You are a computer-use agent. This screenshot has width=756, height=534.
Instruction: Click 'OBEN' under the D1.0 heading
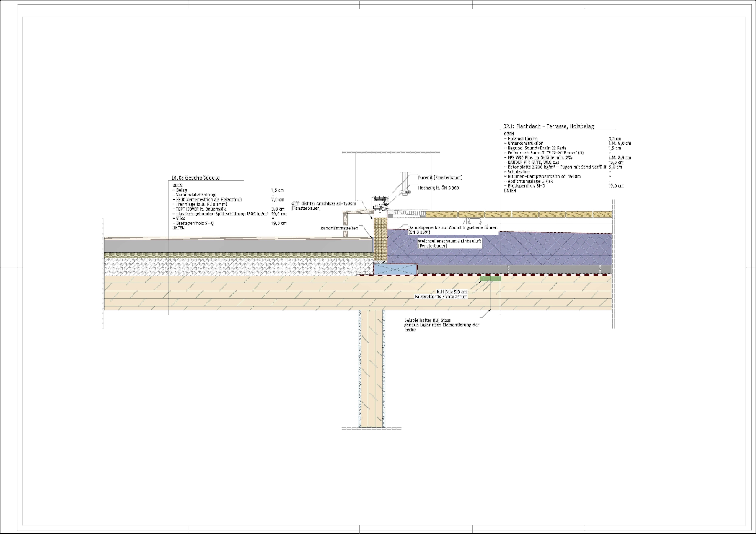pyautogui.click(x=177, y=185)
